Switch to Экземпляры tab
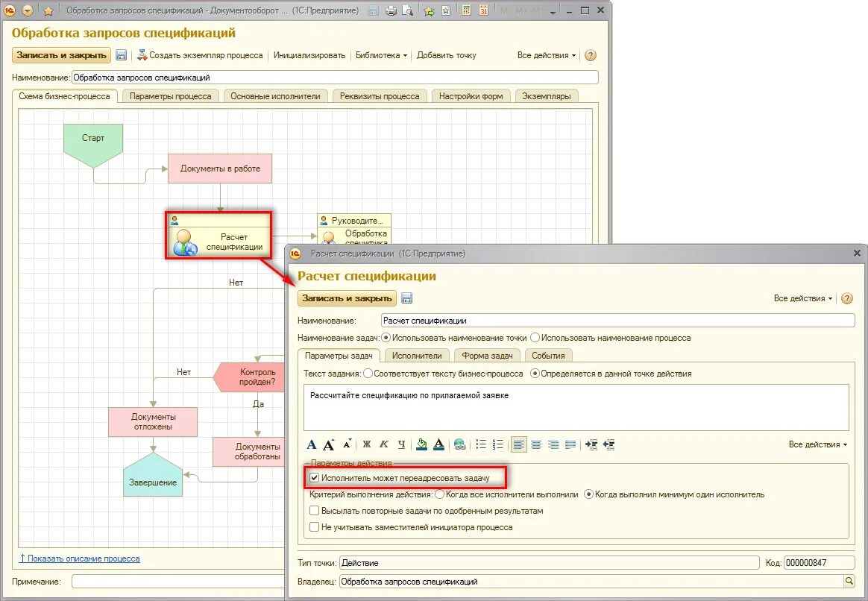The height and width of the screenshot is (601, 868). pyautogui.click(x=547, y=96)
